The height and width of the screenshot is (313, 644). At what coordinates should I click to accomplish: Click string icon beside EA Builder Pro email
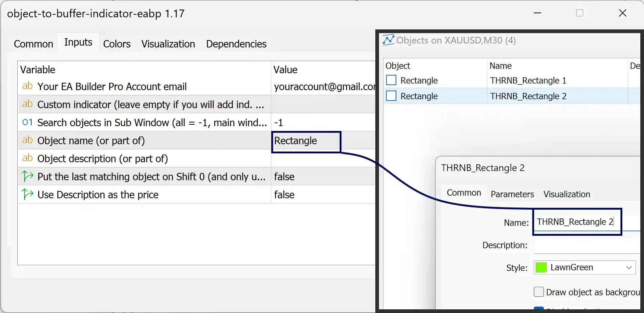point(28,86)
